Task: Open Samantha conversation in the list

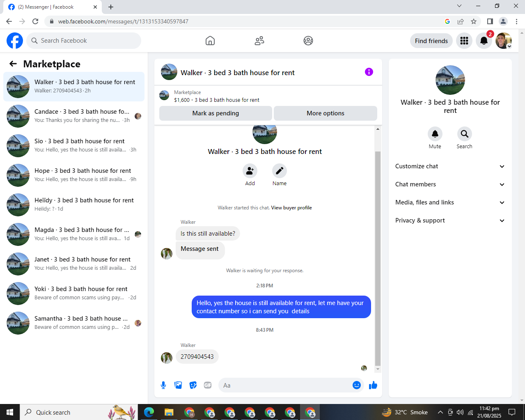Action: coord(74,323)
